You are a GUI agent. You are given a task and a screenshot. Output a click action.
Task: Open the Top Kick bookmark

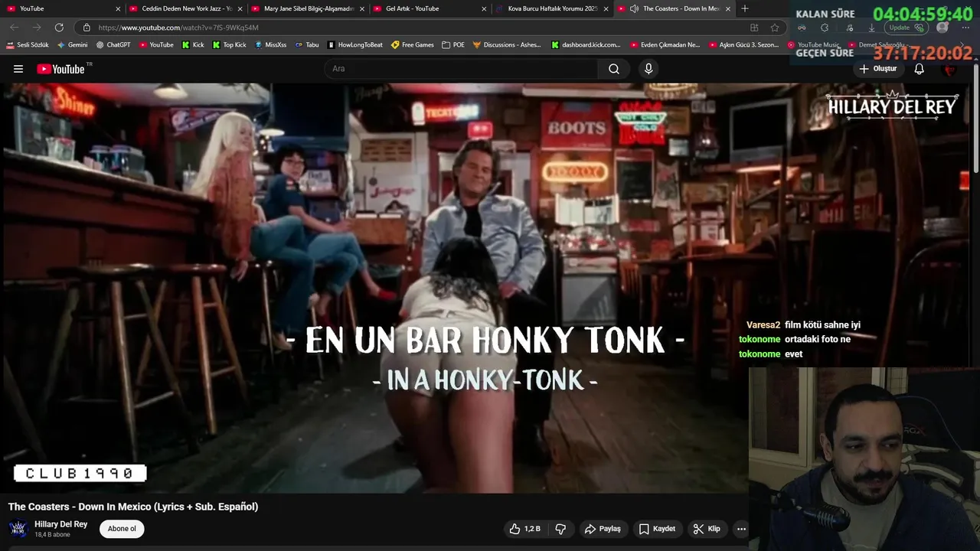point(229,45)
